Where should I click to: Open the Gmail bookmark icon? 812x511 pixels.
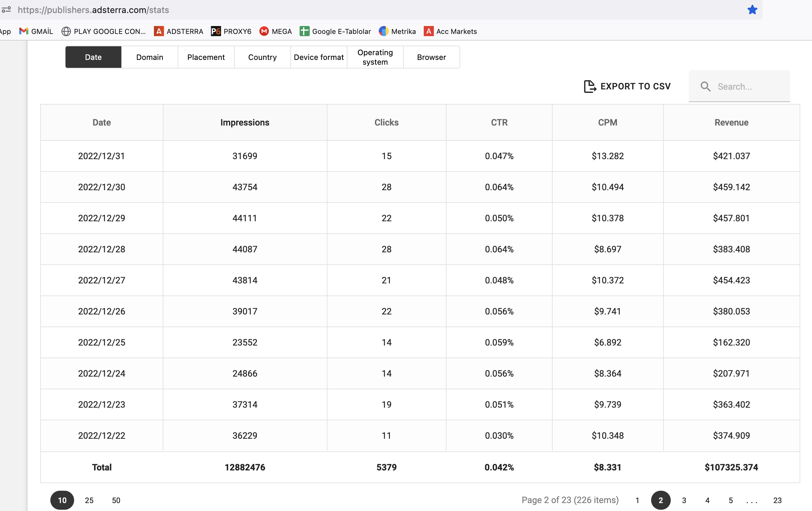coord(24,31)
